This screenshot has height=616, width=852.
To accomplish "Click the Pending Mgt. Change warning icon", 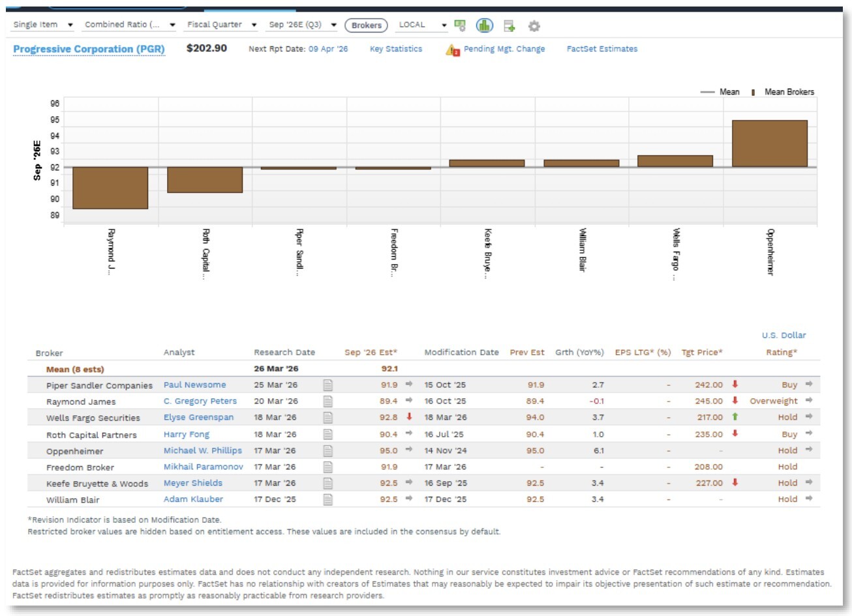I will (452, 50).
